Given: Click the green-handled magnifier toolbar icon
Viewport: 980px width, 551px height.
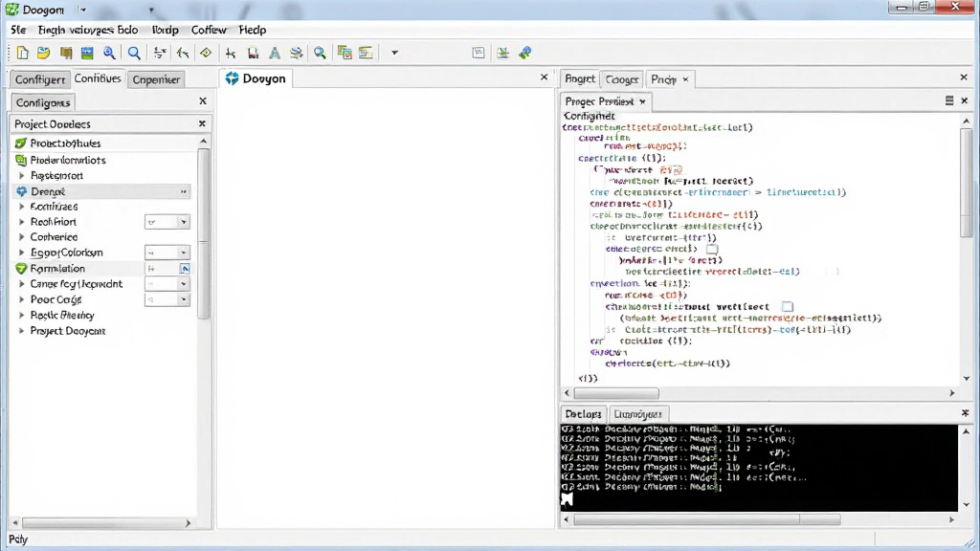Looking at the screenshot, I should click(x=320, y=54).
